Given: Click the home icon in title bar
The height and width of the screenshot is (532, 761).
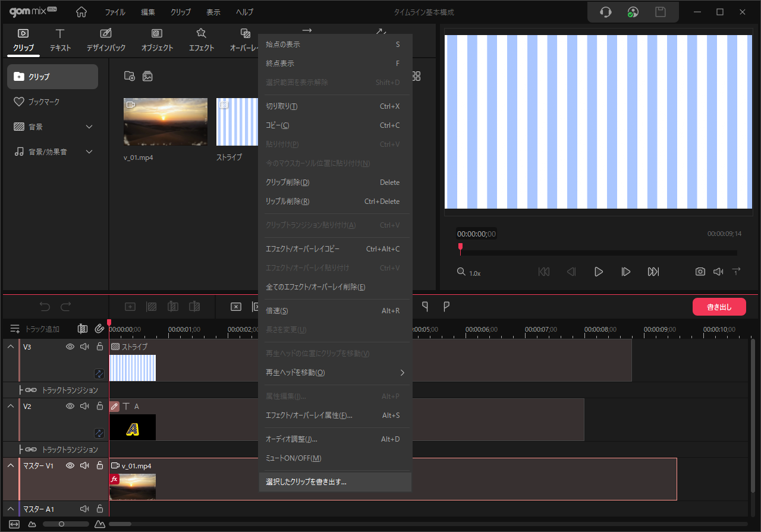Looking at the screenshot, I should point(81,12).
